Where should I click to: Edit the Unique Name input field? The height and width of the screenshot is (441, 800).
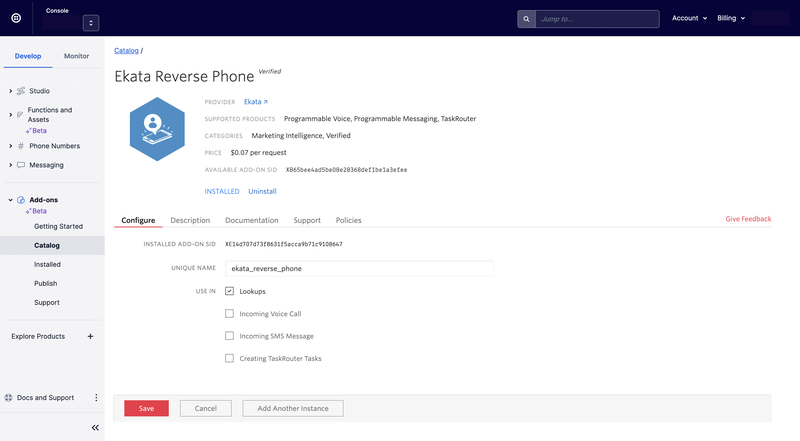359,268
